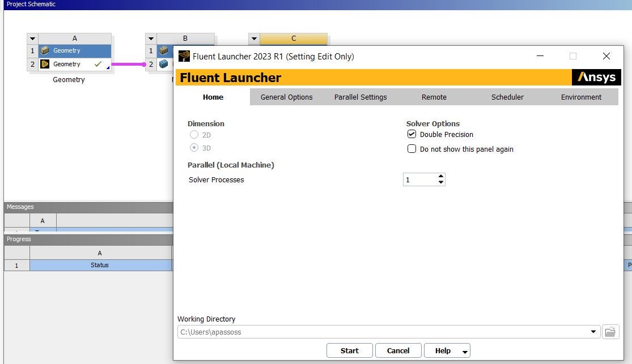Click the green checkmark beside Geometry cell
The image size is (632, 364).
pos(97,64)
